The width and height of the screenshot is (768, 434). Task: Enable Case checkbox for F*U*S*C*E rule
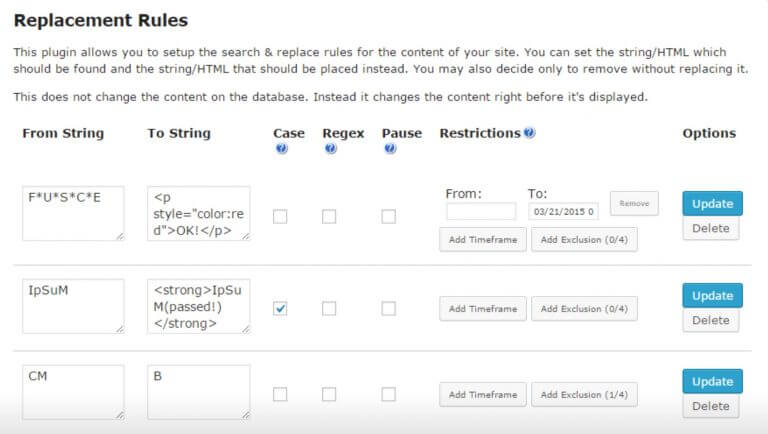click(x=280, y=216)
